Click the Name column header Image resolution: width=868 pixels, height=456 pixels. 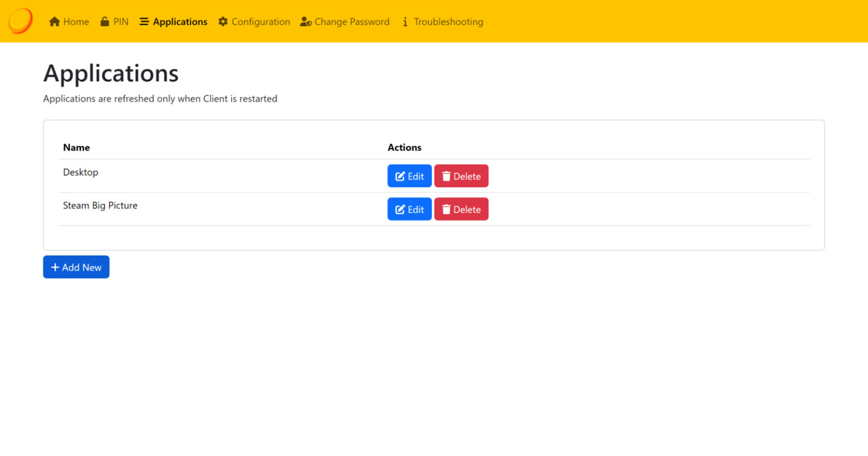[76, 147]
